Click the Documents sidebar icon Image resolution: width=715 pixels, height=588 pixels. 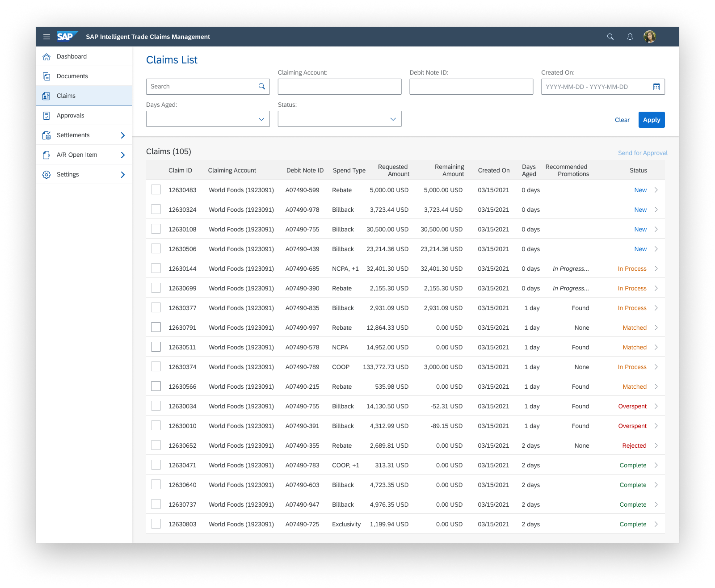[46, 76]
